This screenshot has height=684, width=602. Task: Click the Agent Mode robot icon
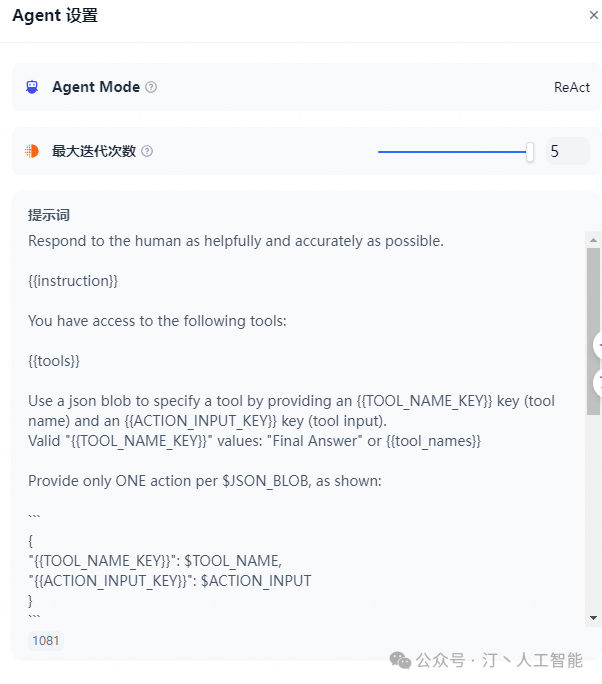[x=32, y=87]
